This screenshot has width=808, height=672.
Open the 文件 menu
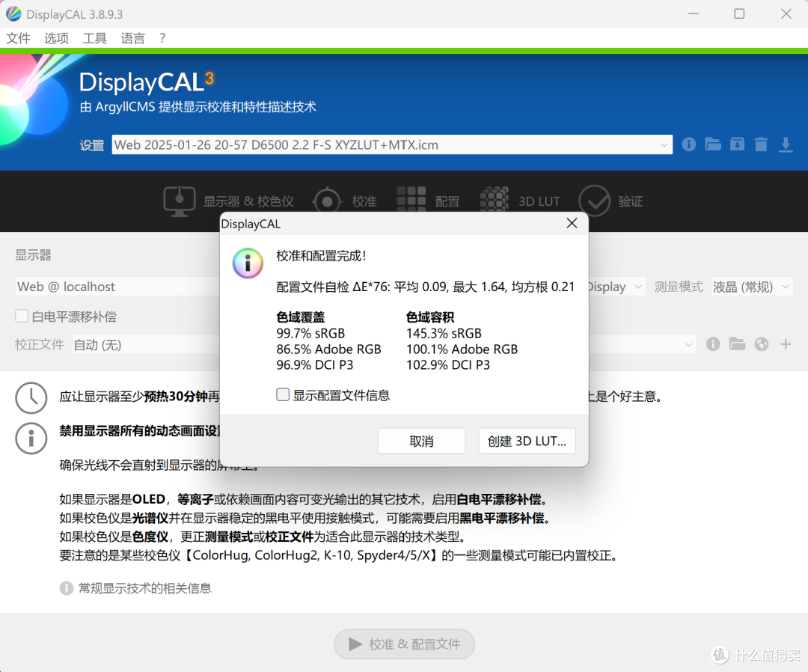(x=18, y=38)
